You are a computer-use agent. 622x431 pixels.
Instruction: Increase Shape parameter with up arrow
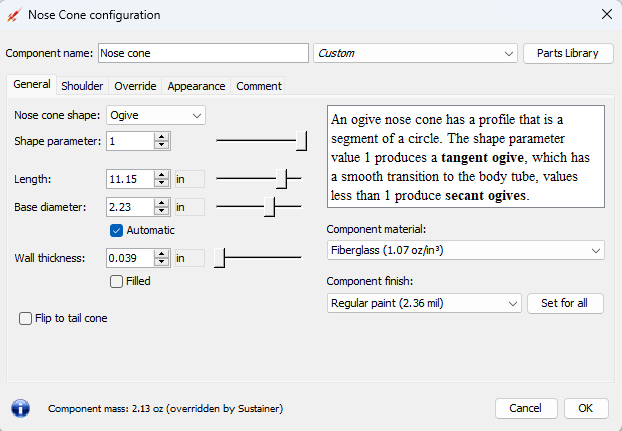[161, 137]
